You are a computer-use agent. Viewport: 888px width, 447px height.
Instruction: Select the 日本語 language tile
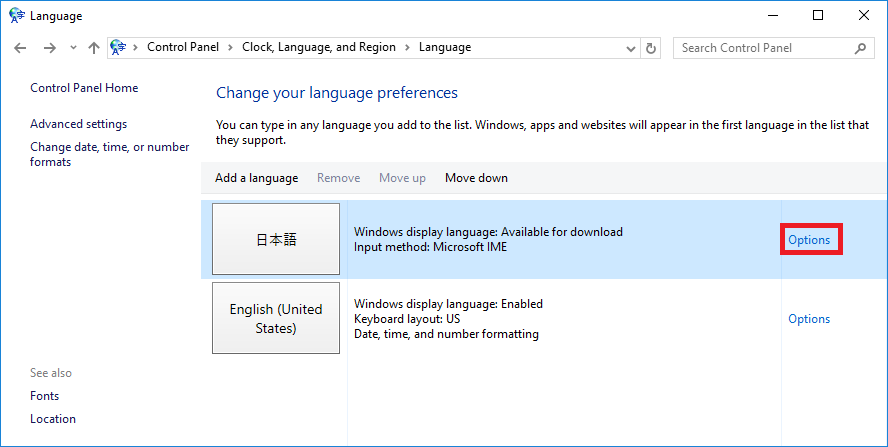click(x=276, y=239)
